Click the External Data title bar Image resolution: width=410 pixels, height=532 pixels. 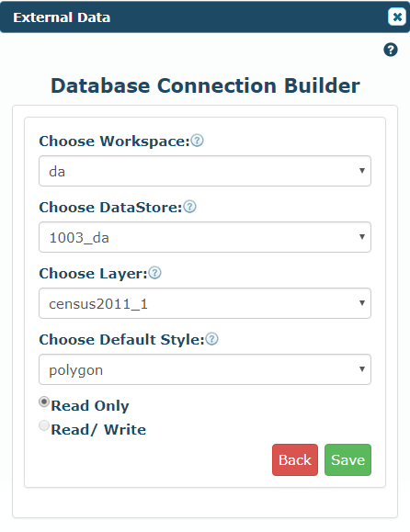[x=205, y=17]
